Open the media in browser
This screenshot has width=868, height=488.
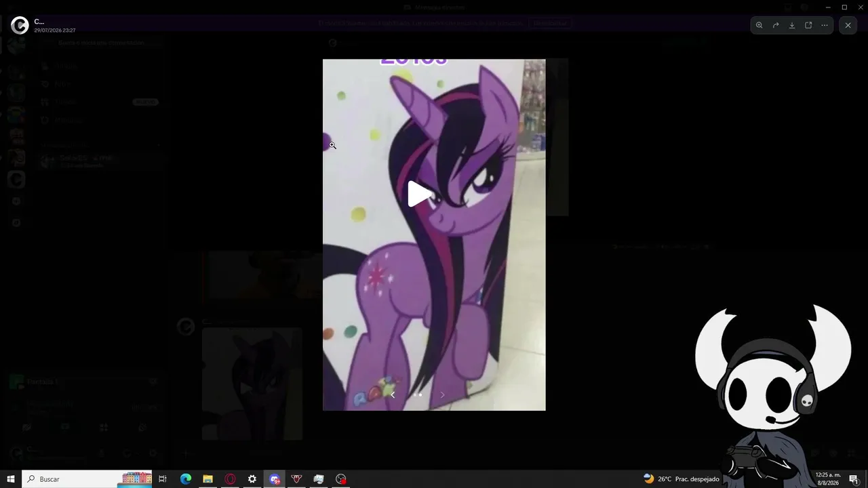pyautogui.click(x=808, y=25)
